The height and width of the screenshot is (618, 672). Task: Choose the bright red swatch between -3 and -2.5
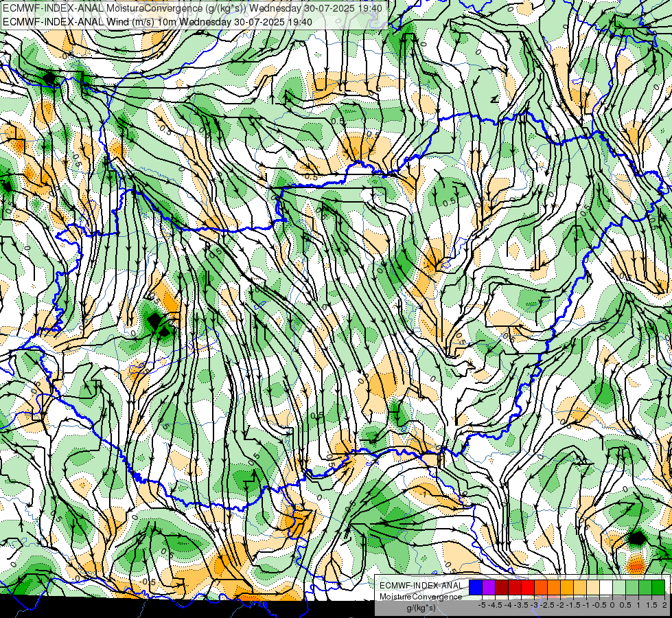coord(528,588)
